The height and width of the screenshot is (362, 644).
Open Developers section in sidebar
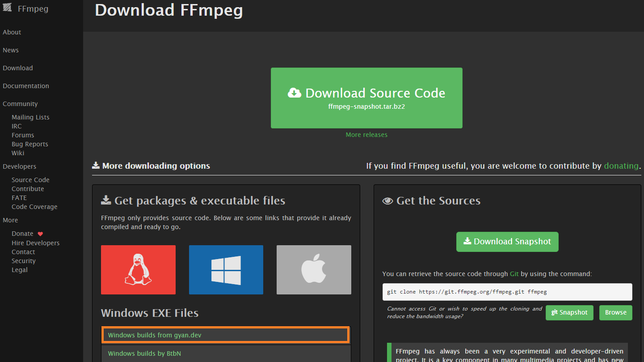coord(20,166)
